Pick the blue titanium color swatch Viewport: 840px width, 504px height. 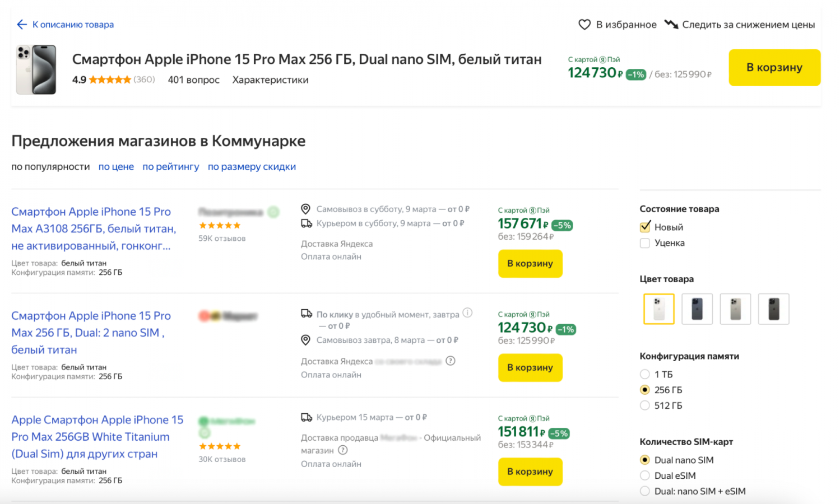[697, 309]
